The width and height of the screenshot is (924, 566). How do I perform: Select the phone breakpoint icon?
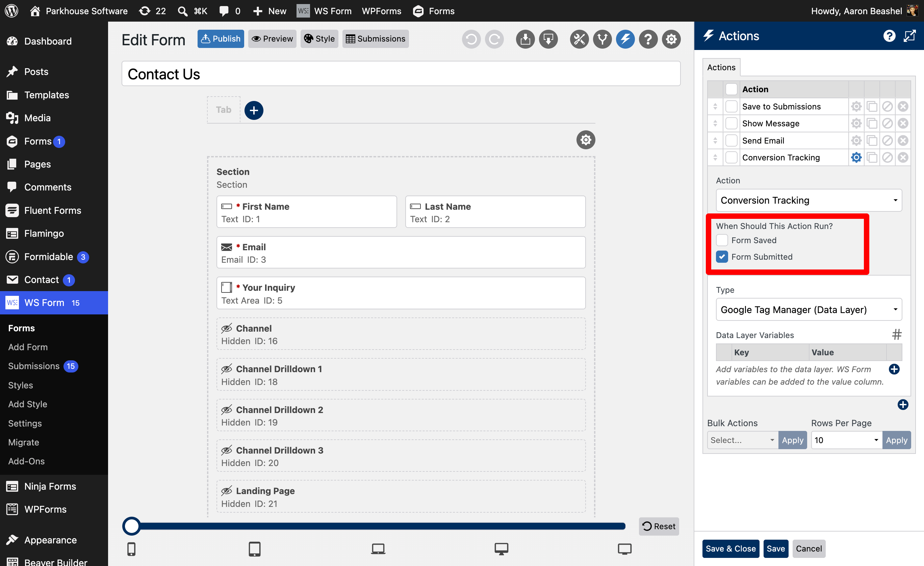(131, 549)
